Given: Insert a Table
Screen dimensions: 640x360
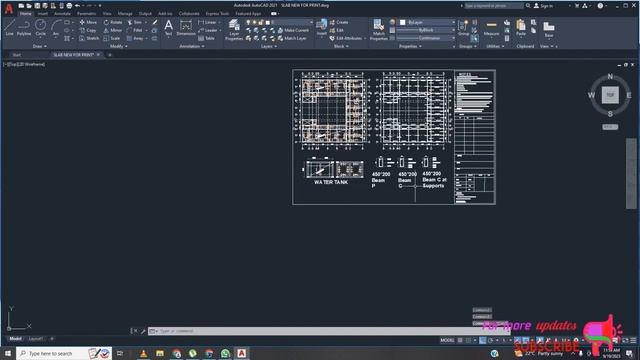Looking at the screenshot, I should point(207,38).
